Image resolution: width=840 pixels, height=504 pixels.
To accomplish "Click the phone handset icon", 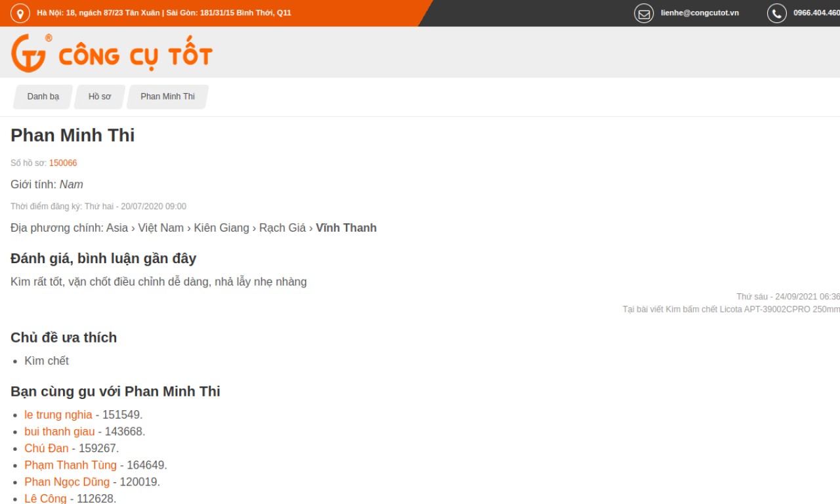I will [x=777, y=13].
